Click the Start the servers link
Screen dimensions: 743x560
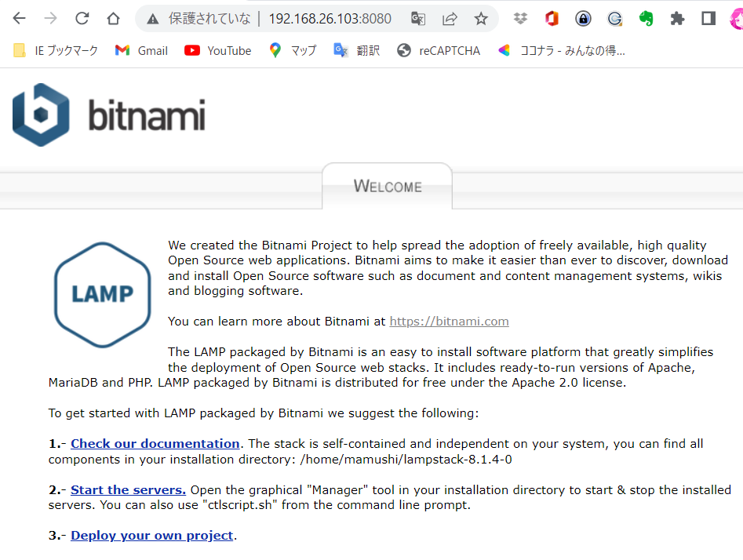tap(128, 490)
